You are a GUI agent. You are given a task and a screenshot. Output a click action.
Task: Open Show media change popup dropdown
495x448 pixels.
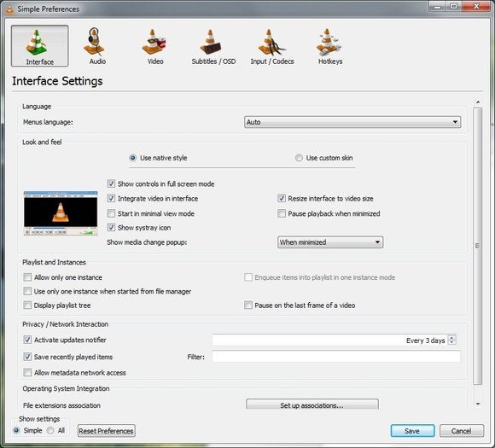click(330, 242)
